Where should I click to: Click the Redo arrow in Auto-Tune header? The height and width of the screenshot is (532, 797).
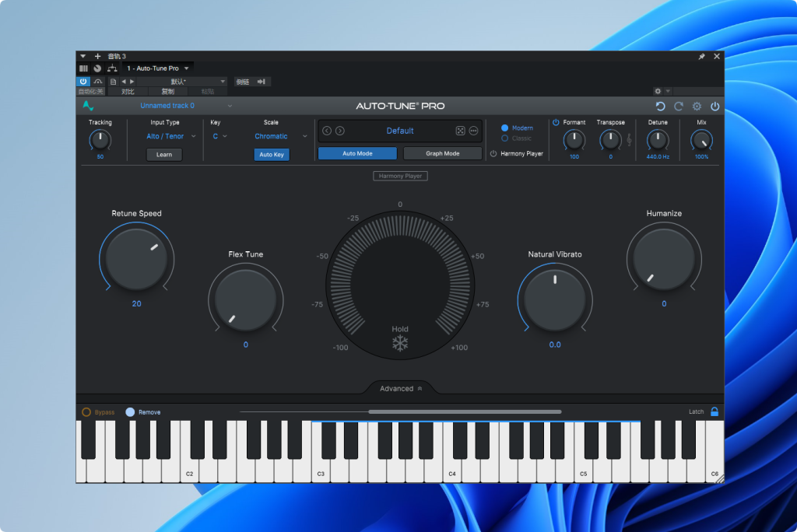tap(679, 107)
